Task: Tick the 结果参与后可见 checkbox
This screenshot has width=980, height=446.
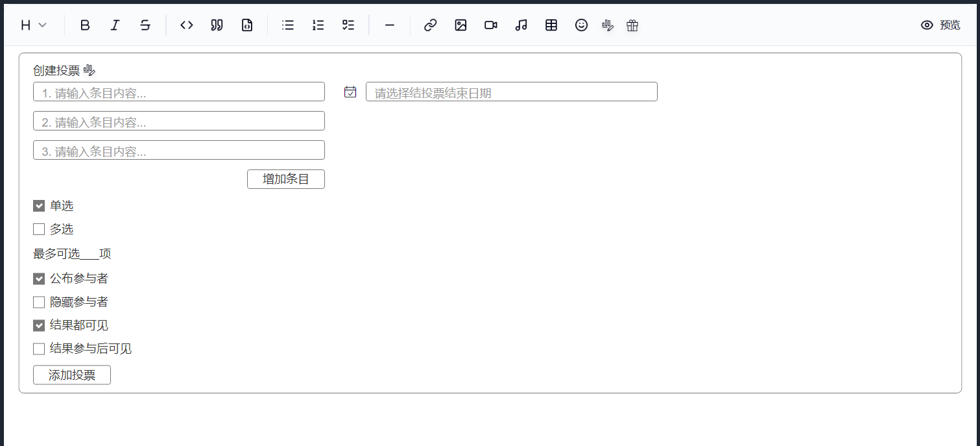Action: click(x=39, y=349)
